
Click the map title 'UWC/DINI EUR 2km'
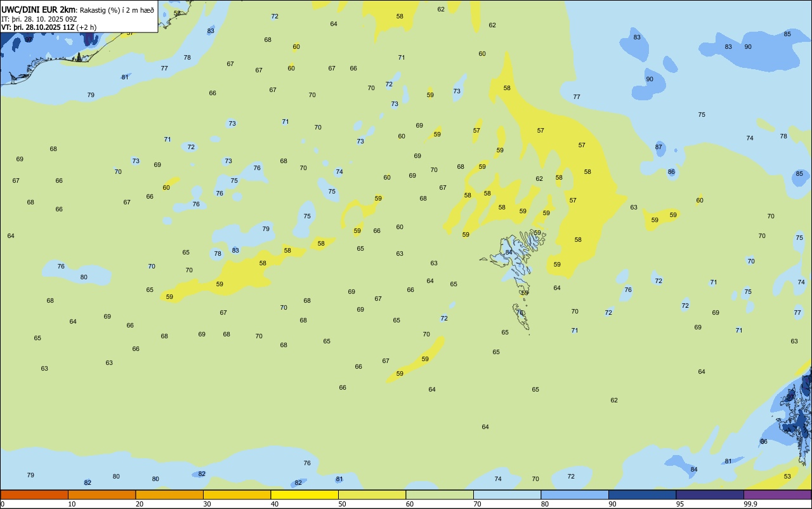point(39,10)
